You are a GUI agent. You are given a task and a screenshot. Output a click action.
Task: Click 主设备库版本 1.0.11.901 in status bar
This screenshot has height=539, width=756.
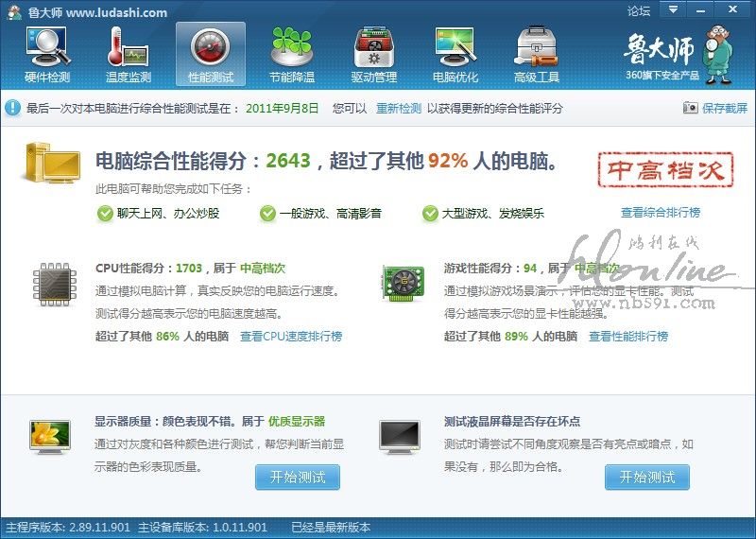(202, 527)
